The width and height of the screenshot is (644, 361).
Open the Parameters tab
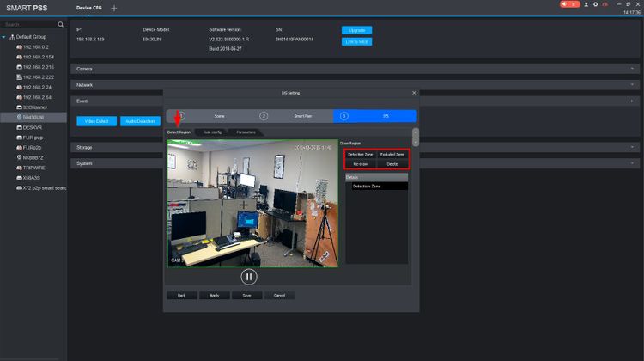tap(246, 132)
